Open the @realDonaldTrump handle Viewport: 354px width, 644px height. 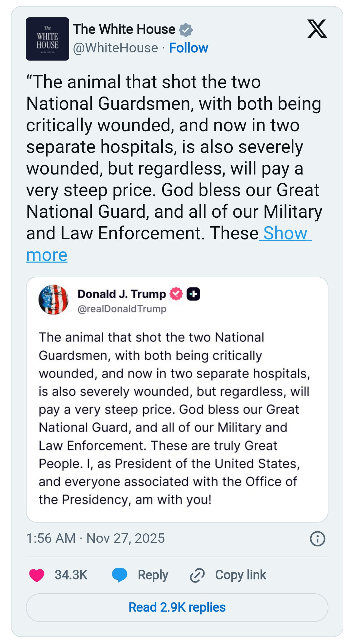pyautogui.click(x=122, y=309)
